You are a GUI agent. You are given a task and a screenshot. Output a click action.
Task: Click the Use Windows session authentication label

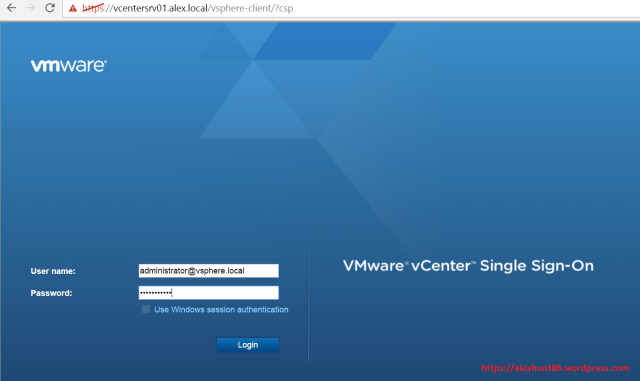(x=221, y=310)
